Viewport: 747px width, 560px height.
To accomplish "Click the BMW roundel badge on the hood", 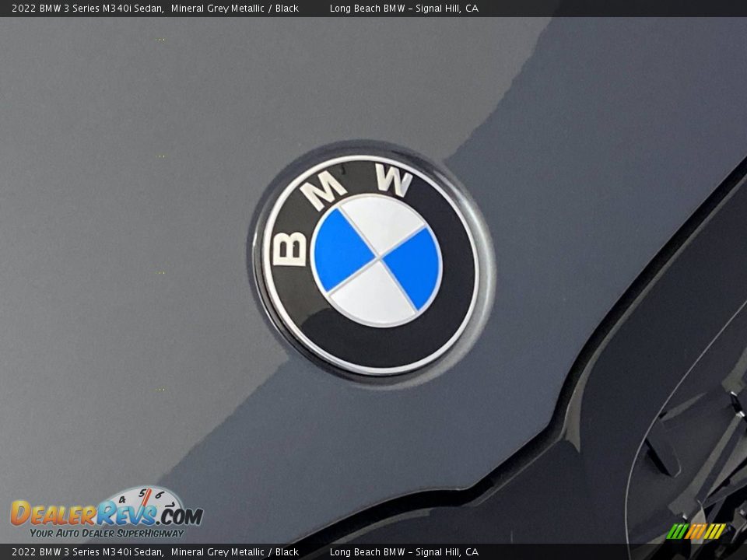I will (370, 263).
